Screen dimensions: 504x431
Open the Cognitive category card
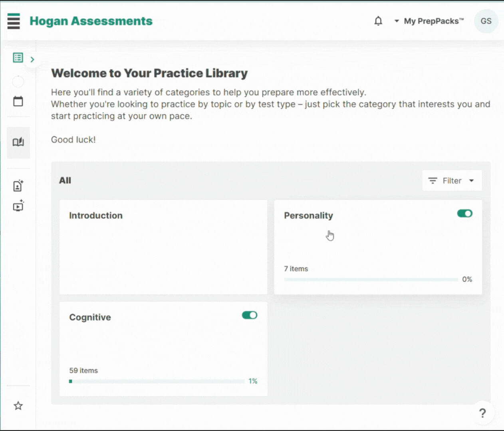(x=163, y=348)
